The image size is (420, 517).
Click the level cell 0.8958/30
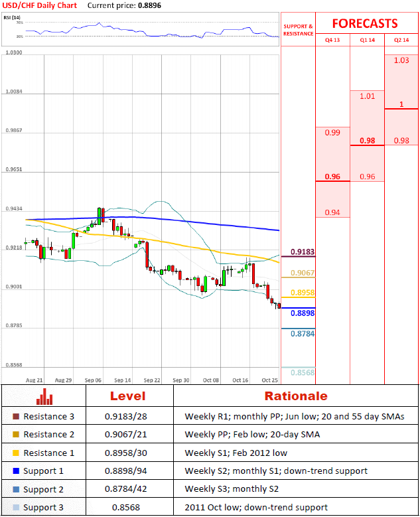click(126, 453)
